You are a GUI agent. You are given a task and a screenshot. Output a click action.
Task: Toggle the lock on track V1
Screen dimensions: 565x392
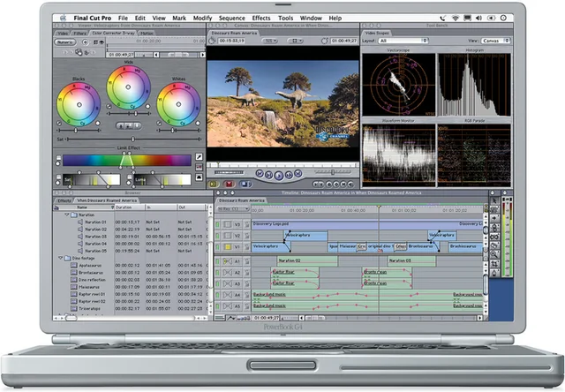(x=247, y=247)
